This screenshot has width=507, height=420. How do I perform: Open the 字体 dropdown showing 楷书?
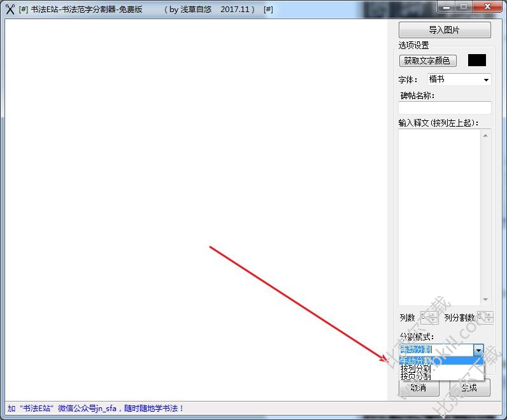click(x=459, y=80)
